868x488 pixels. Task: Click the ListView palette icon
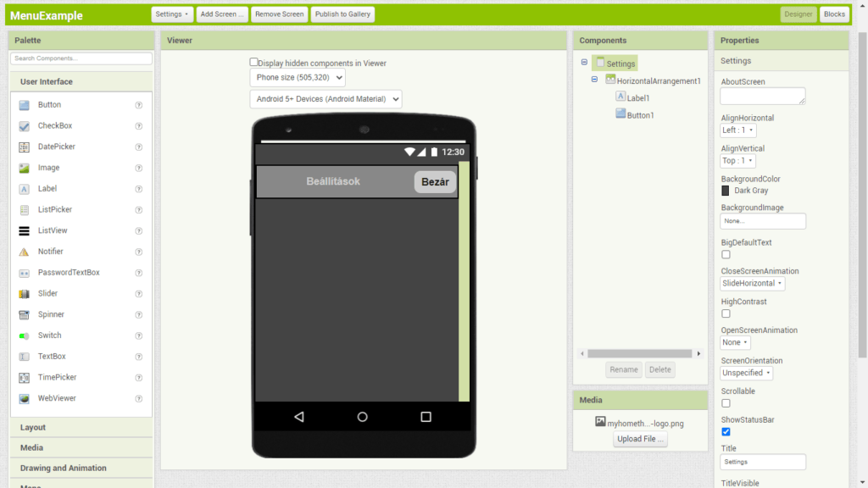24,230
